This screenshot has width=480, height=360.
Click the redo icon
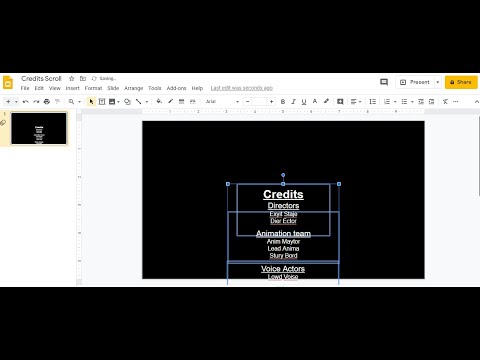coord(36,101)
